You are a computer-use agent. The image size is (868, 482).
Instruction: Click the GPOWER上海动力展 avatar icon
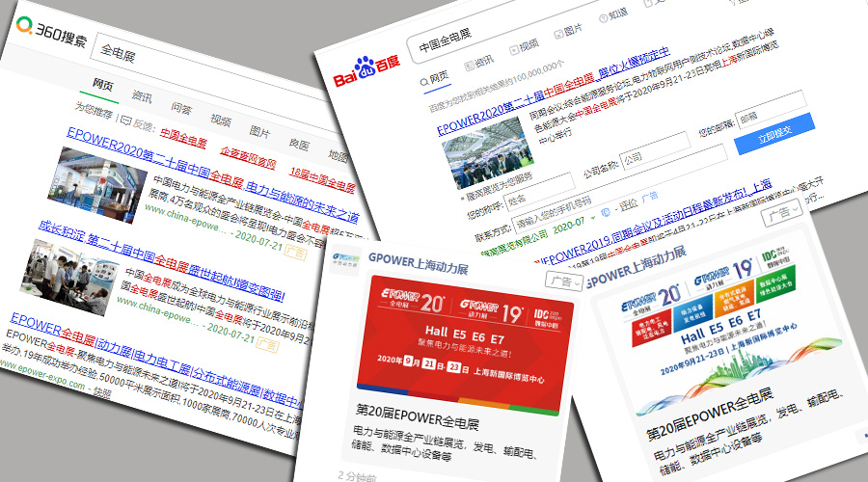(x=346, y=259)
